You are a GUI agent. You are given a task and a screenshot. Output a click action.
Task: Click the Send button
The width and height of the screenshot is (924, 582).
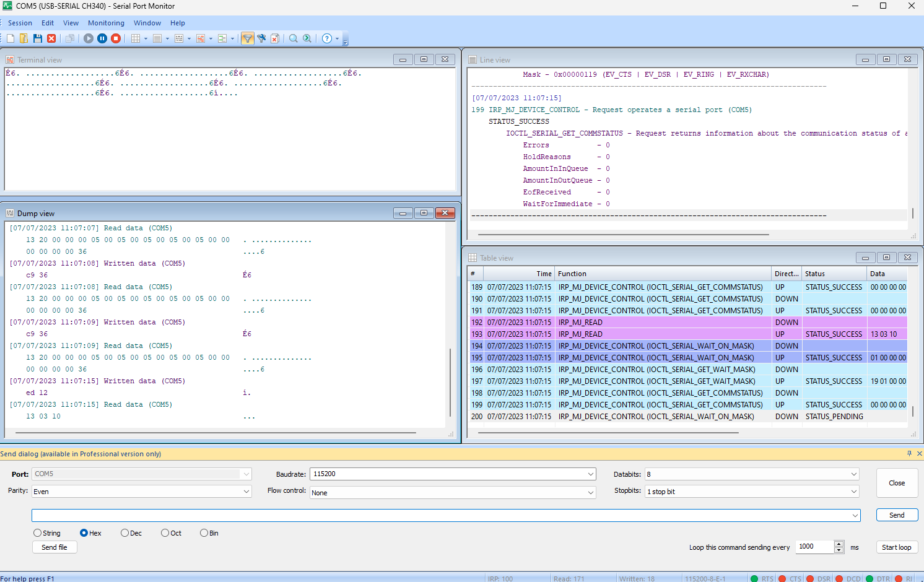[x=896, y=515]
